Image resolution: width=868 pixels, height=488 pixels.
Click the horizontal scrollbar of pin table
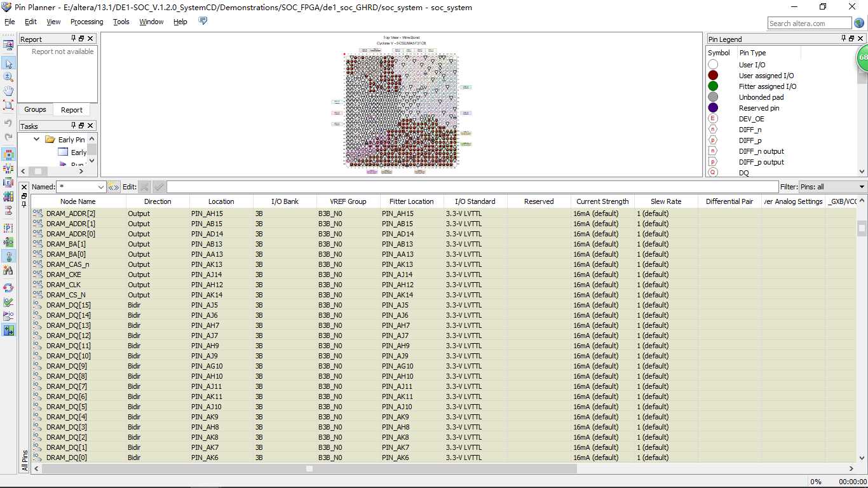[309, 469]
